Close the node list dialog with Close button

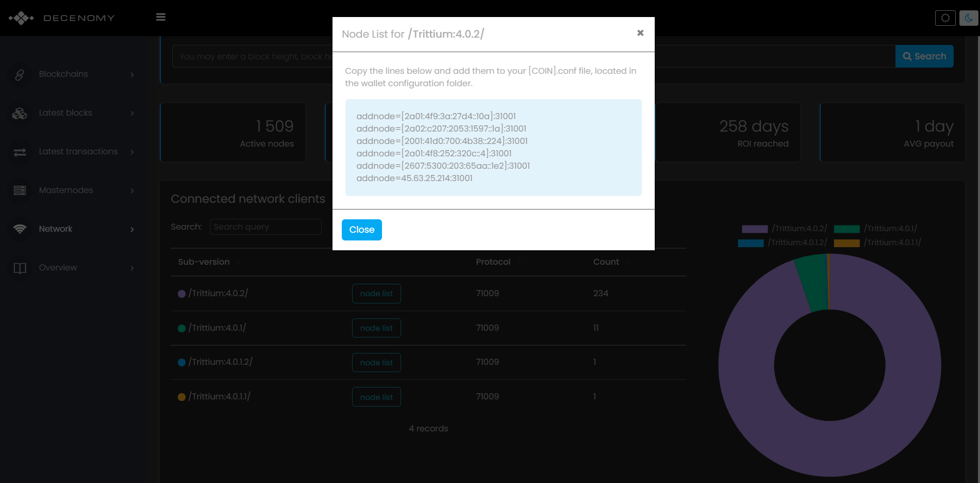click(x=361, y=230)
